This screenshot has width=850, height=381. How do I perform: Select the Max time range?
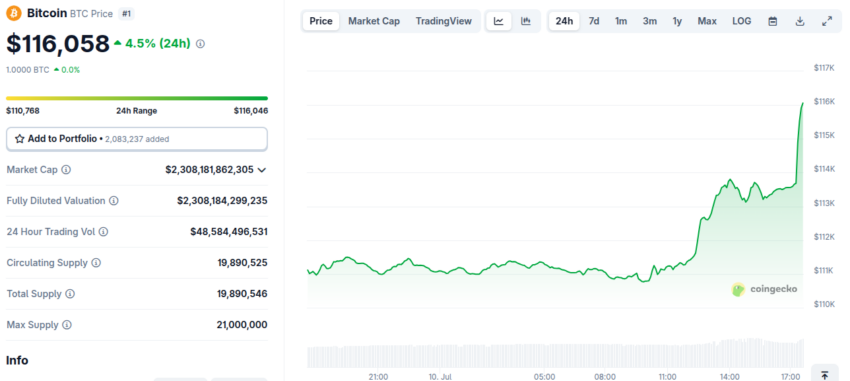pyautogui.click(x=707, y=21)
